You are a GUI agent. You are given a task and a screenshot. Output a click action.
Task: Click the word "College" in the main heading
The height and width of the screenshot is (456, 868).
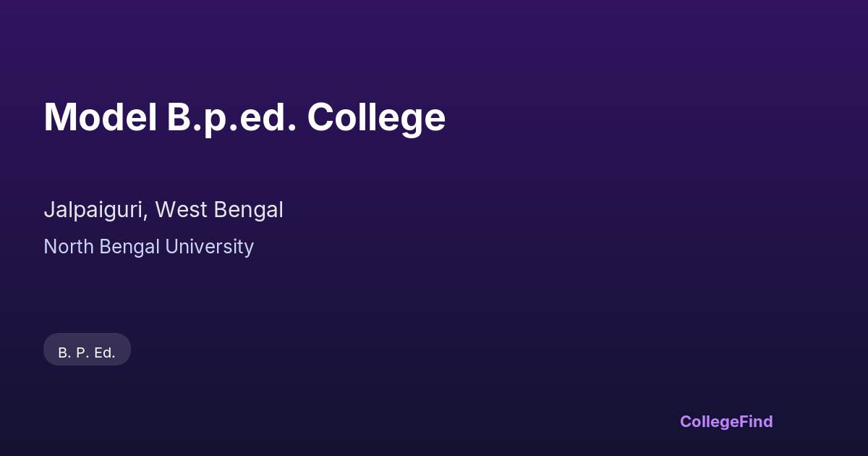tap(376, 117)
